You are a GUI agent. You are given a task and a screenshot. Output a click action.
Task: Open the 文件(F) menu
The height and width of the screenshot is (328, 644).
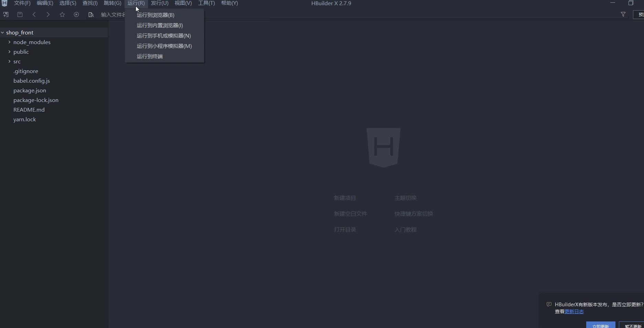click(22, 3)
